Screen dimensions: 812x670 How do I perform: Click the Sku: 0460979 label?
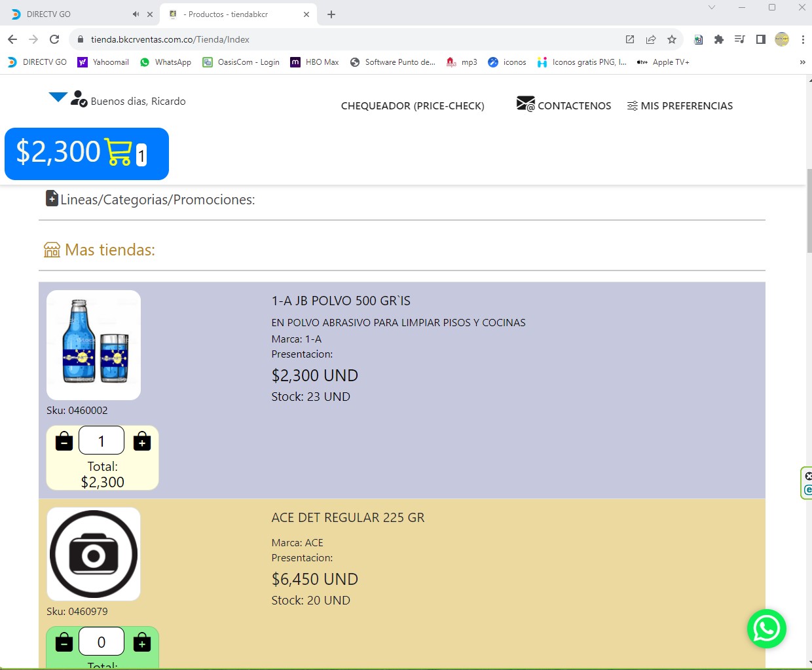pos(77,612)
